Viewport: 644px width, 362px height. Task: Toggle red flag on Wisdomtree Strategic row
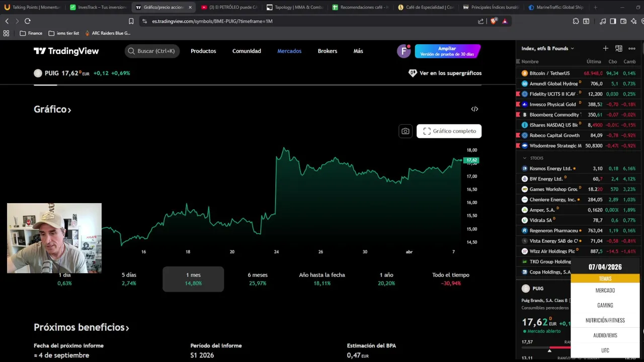click(x=518, y=146)
